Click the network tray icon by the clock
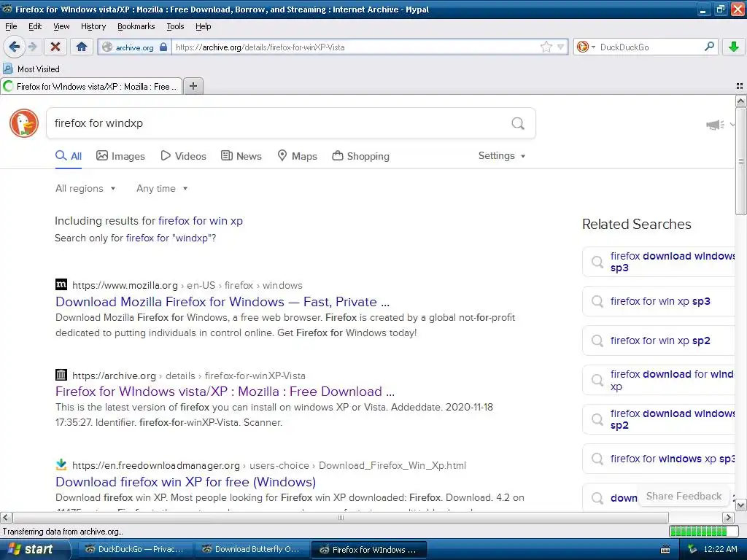Image resolution: width=747 pixels, height=560 pixels. 692,550
